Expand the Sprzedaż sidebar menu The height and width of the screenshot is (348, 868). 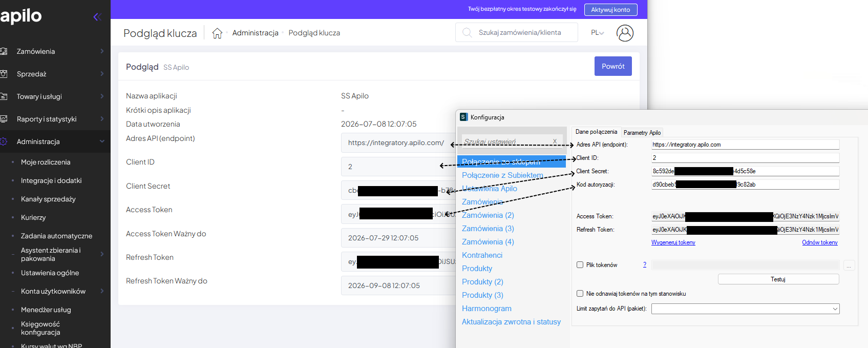(102, 74)
